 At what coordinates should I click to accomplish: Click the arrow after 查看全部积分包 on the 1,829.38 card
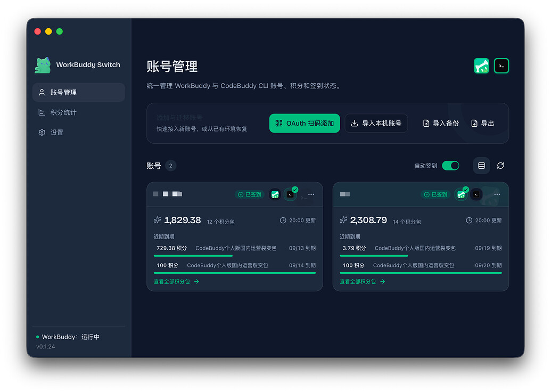click(x=196, y=282)
